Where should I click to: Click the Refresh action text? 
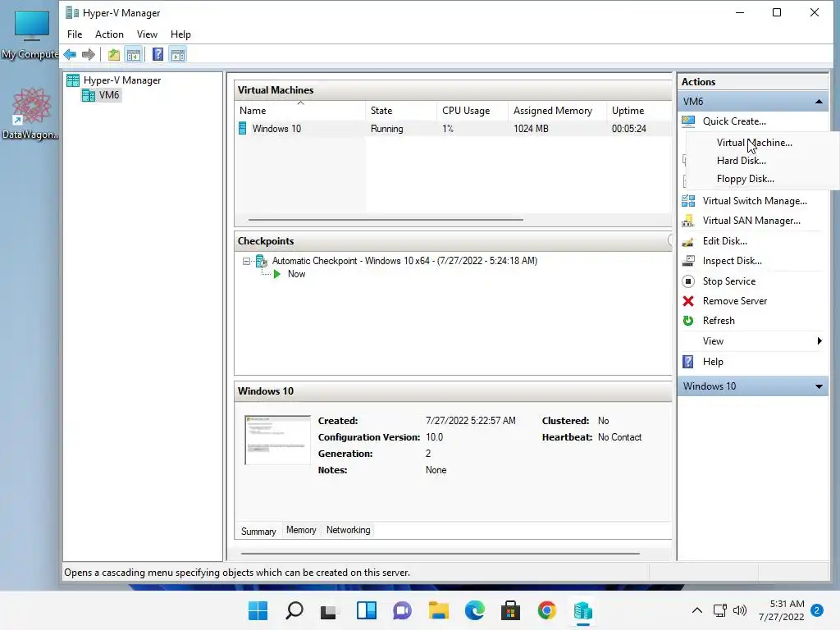[x=719, y=321]
